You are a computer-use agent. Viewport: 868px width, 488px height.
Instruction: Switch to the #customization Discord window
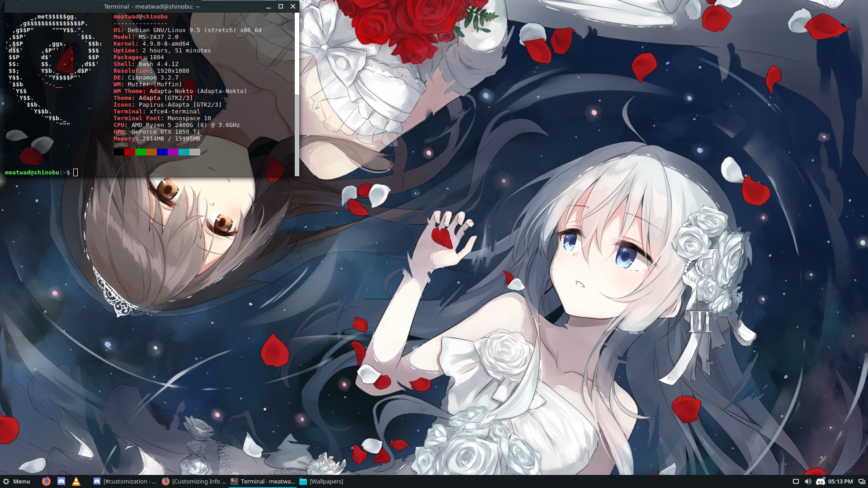tap(125, 481)
